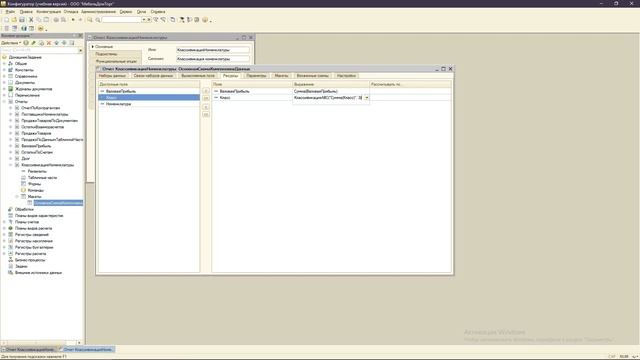The height and width of the screenshot is (360, 640).
Task: Click the blue help icon in second toolbar row
Action: pyautogui.click(x=24, y=29)
